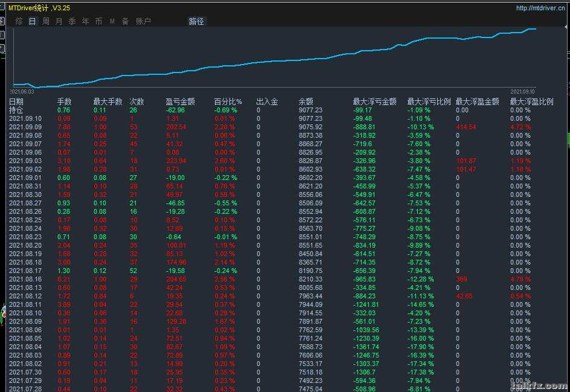Switch to the 综 summary tab
The width and height of the screenshot is (570, 392).
pyautogui.click(x=19, y=22)
